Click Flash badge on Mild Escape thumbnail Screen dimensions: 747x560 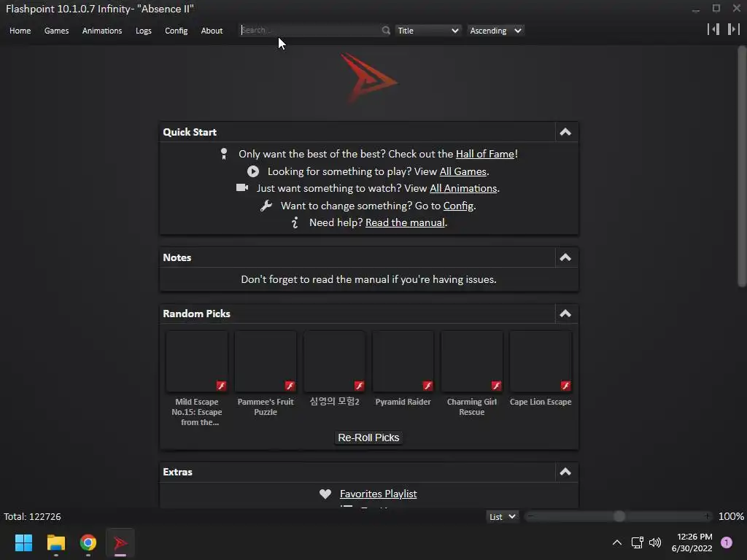tap(221, 385)
